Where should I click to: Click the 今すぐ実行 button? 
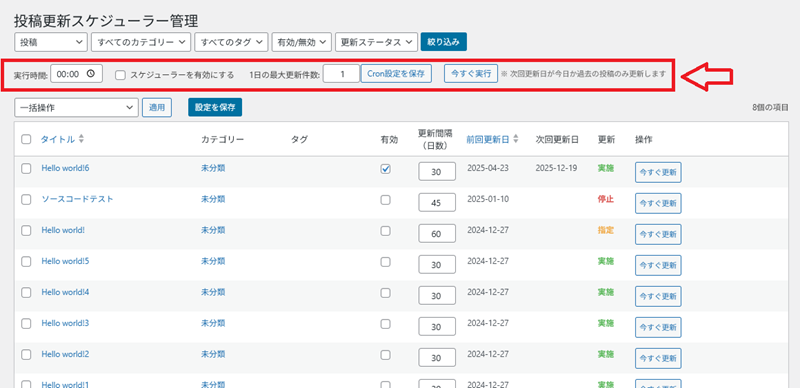(x=470, y=74)
